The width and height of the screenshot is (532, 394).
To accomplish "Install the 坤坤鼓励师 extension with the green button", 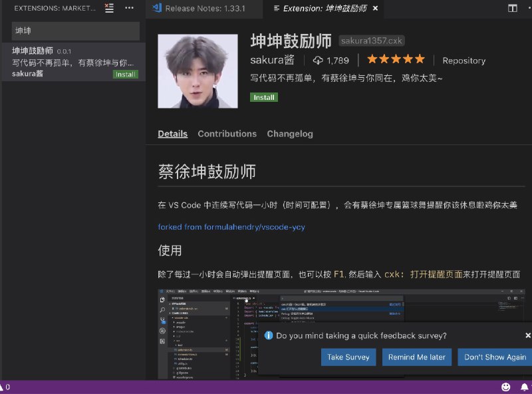I will click(263, 97).
